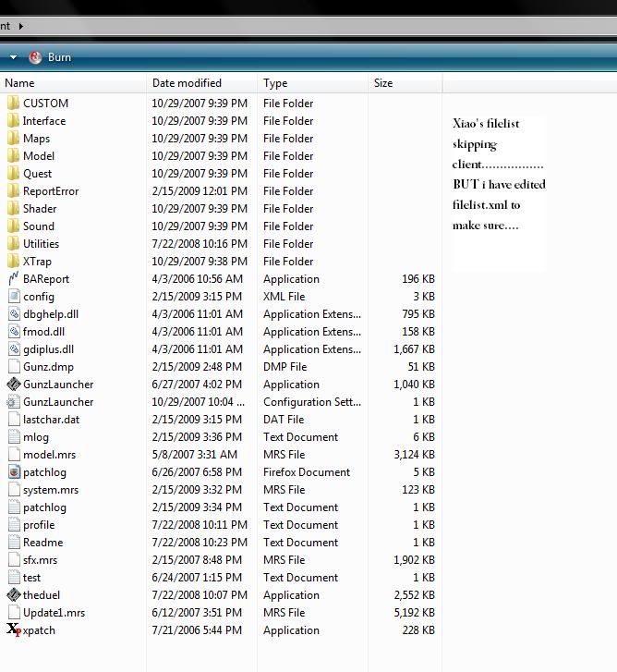Sort files by the Name column header
This screenshot has width=617, height=672.
pyautogui.click(x=19, y=83)
